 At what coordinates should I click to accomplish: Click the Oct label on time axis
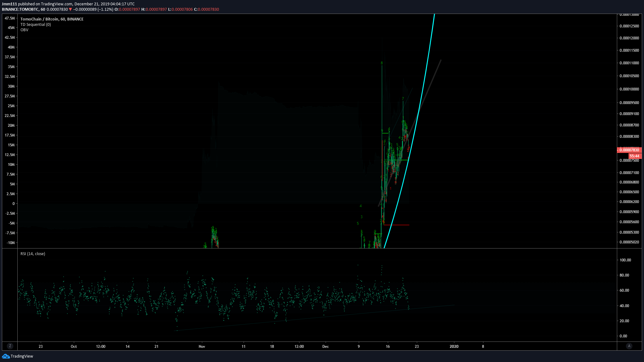74,346
